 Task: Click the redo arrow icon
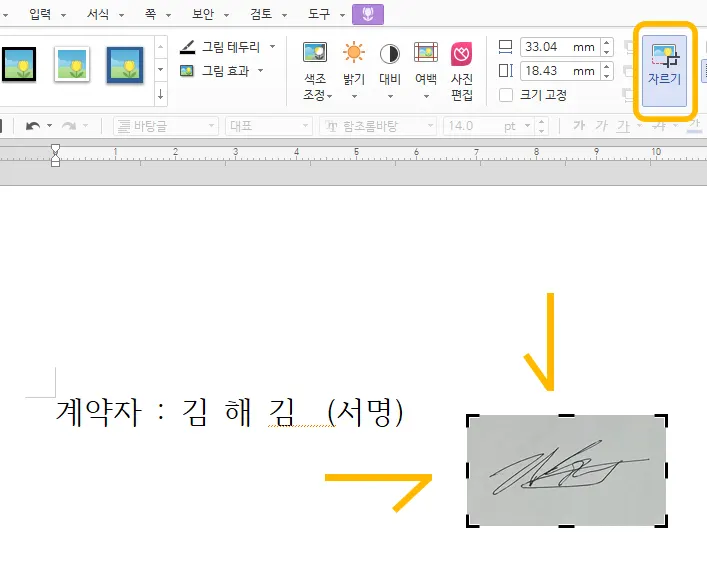[x=69, y=126]
